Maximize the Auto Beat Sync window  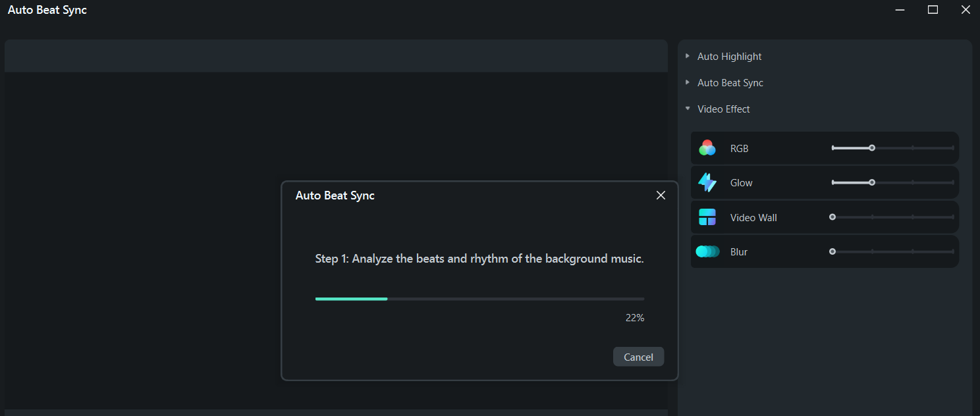[933, 10]
